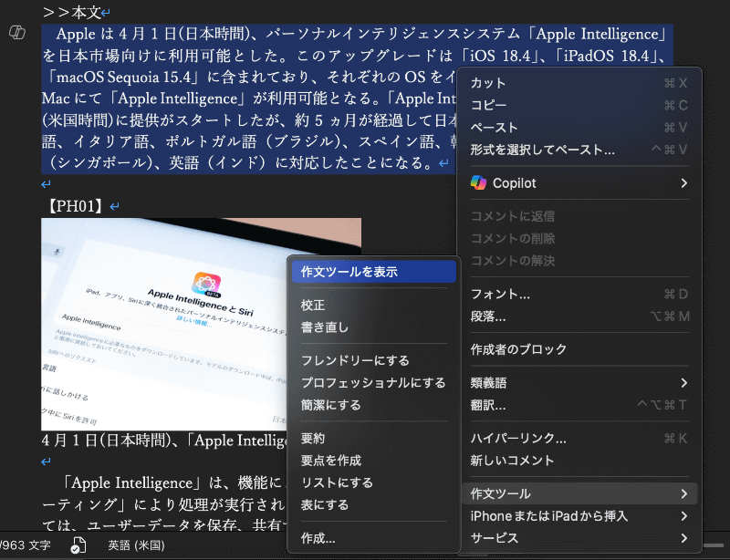Screen dimensions: 730x560
Task: Open Copilot from the document margin icon
Action: coord(16,33)
